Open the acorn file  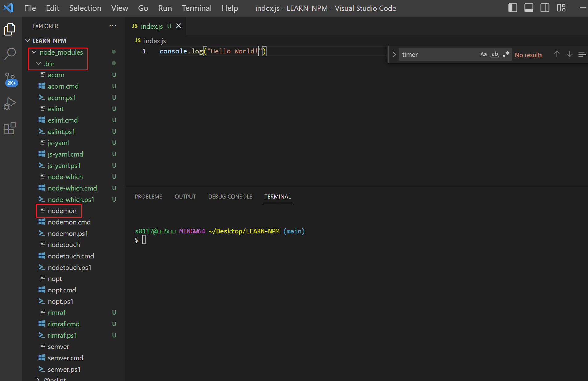[x=73, y=75]
